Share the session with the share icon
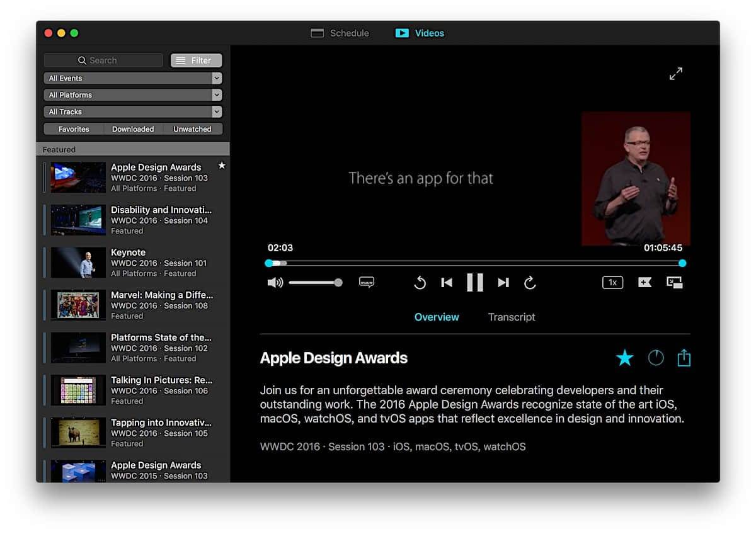756x534 pixels. (x=684, y=358)
